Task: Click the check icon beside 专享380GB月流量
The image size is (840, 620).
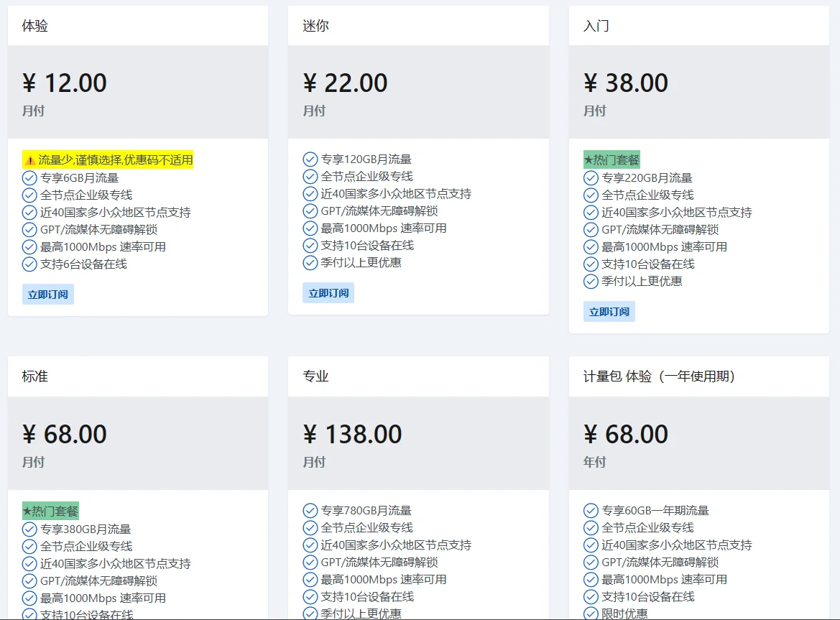Action: click(29, 529)
